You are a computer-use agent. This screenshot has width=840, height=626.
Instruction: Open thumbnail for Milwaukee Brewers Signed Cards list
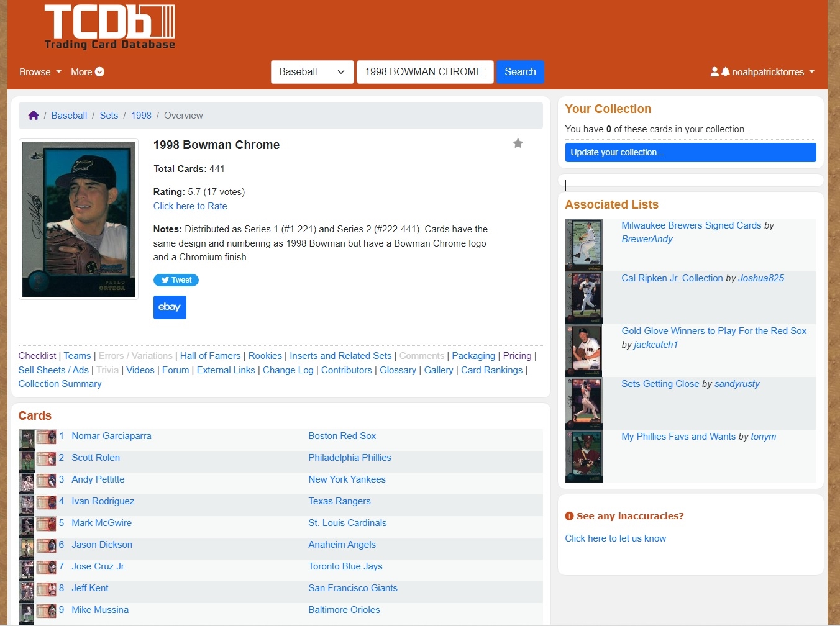tap(584, 245)
